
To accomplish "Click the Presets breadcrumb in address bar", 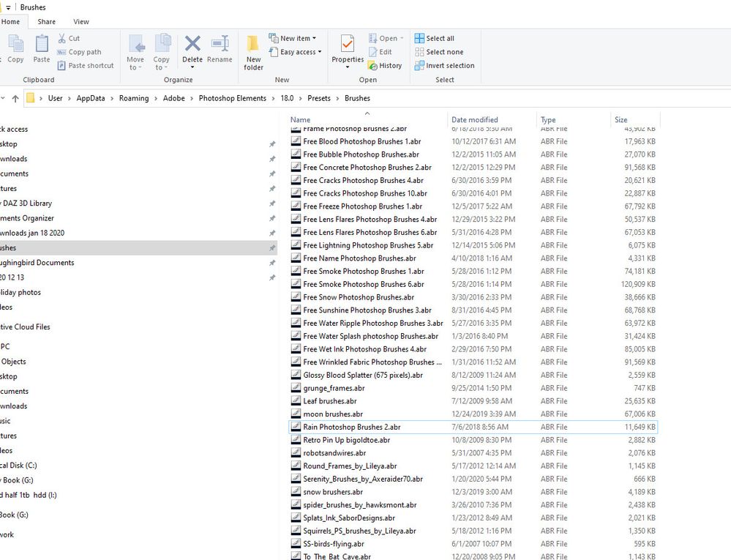I will (x=319, y=98).
